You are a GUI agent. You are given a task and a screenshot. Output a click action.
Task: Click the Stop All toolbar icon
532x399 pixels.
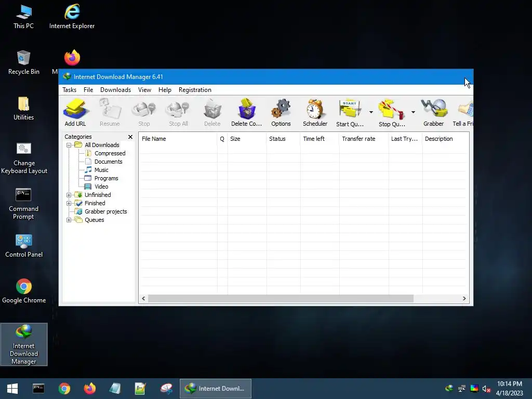pyautogui.click(x=178, y=112)
